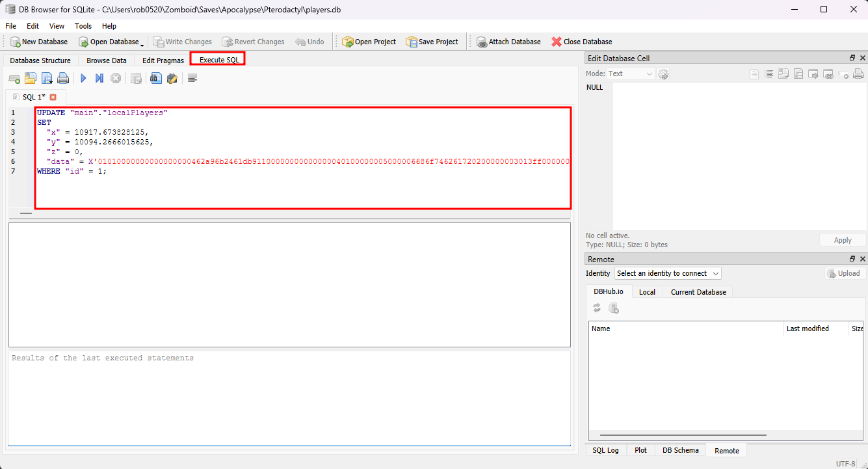Switch to Database Structure tab
This screenshot has width=868, height=469.
40,60
